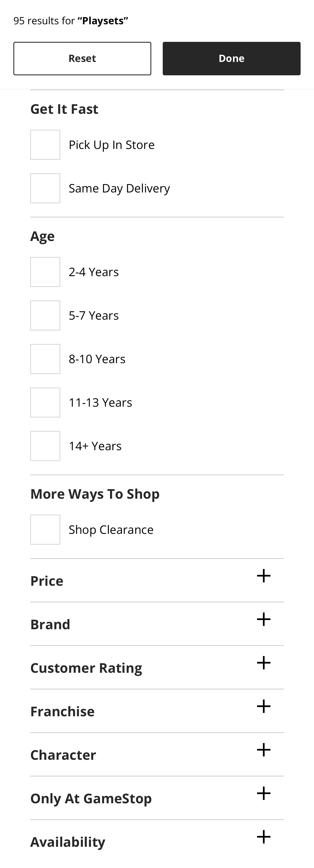The height and width of the screenshot is (868, 314).
Task: Expand Availability section plus icon
Action: [x=263, y=837]
